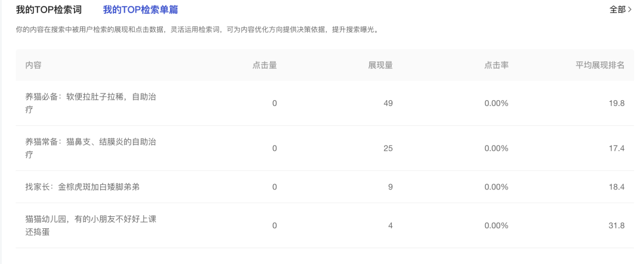Click the 内容 column header
Viewport: 644px width, 264px height.
tap(33, 65)
